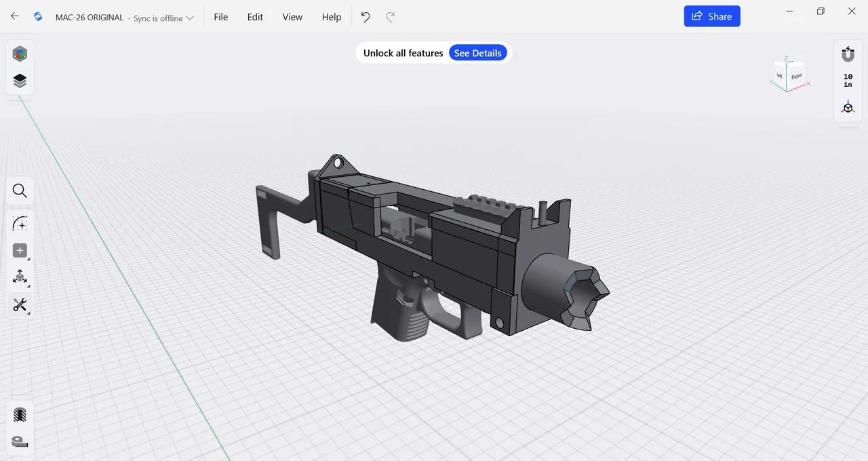Open the Sketch drawing tool
This screenshot has width=868, height=461.
20,223
